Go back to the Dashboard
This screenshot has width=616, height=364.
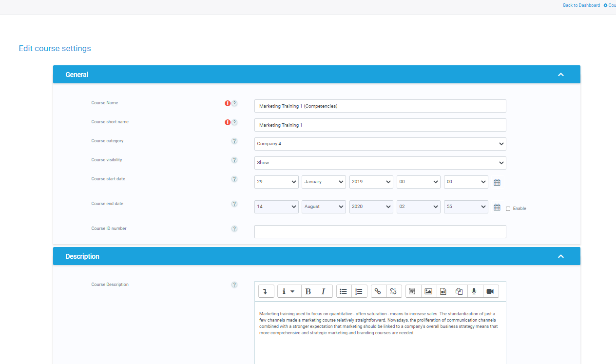pos(581,5)
